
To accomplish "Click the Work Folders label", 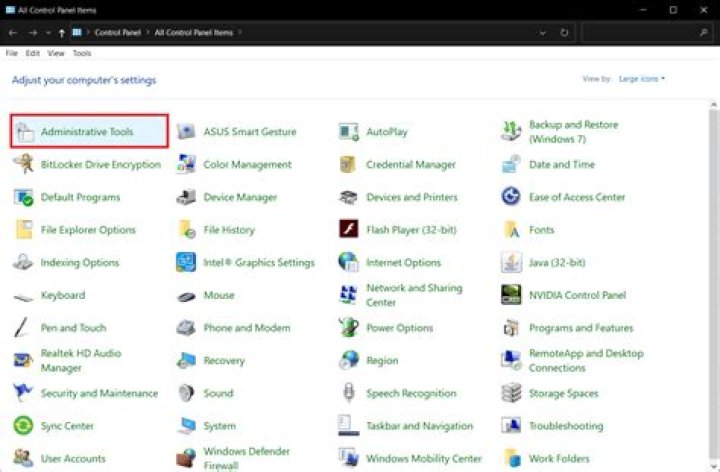I will 559,459.
